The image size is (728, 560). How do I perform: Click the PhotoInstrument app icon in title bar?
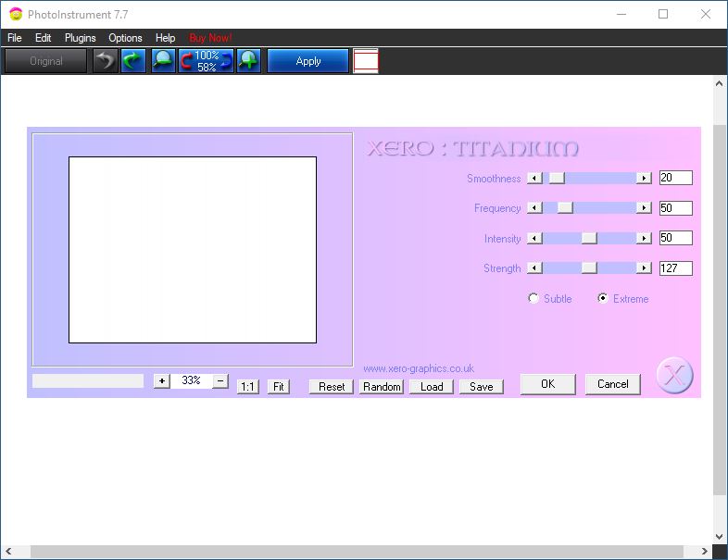pos(16,15)
